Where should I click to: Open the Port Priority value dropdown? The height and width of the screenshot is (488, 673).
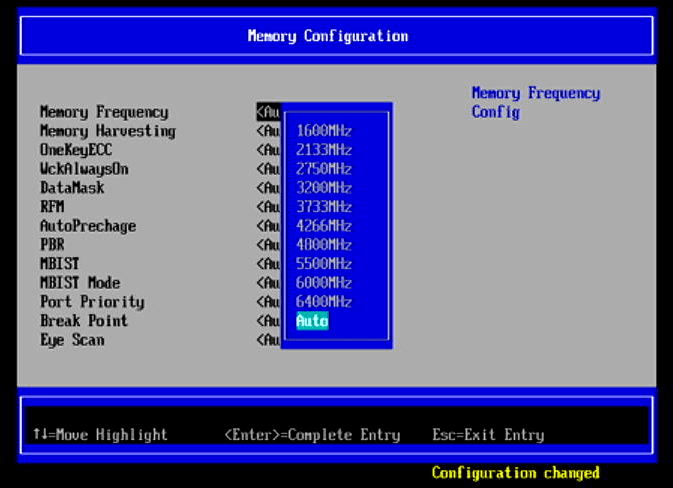click(268, 302)
